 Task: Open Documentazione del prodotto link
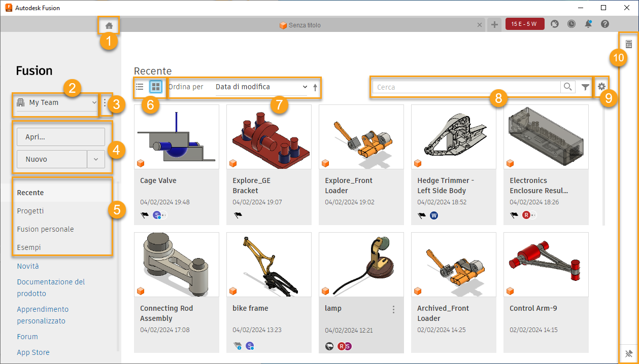coord(51,287)
